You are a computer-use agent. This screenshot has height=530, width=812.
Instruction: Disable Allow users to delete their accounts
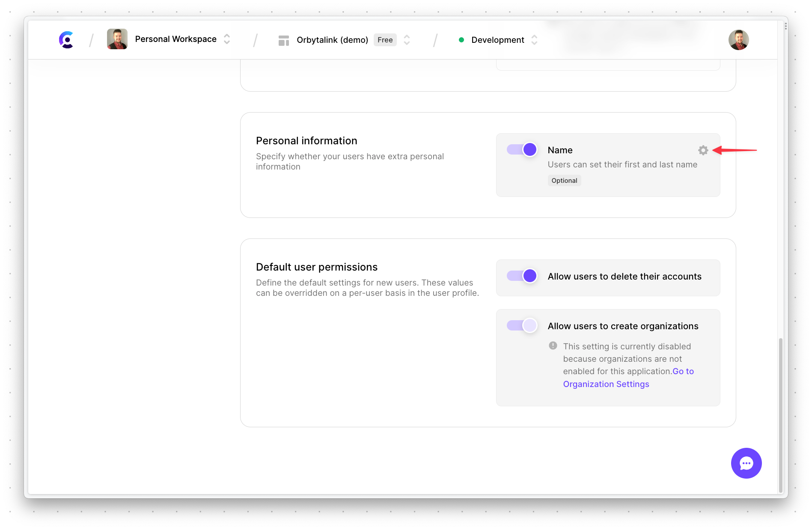(522, 276)
